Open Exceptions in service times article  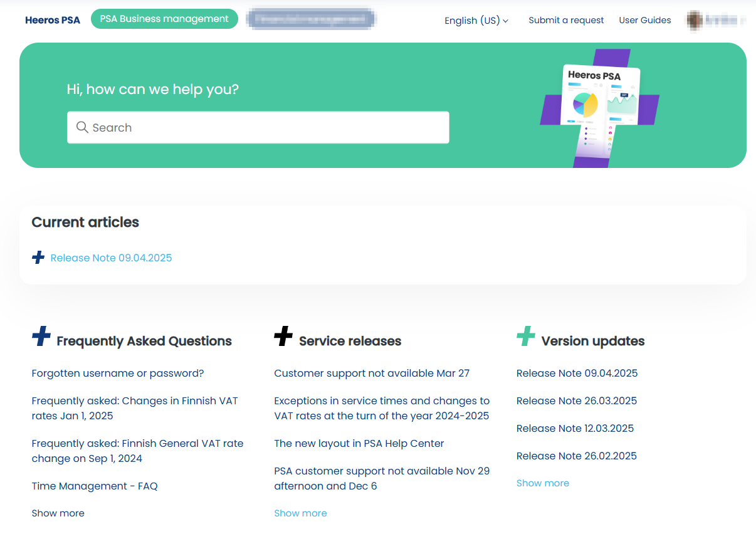click(x=382, y=408)
